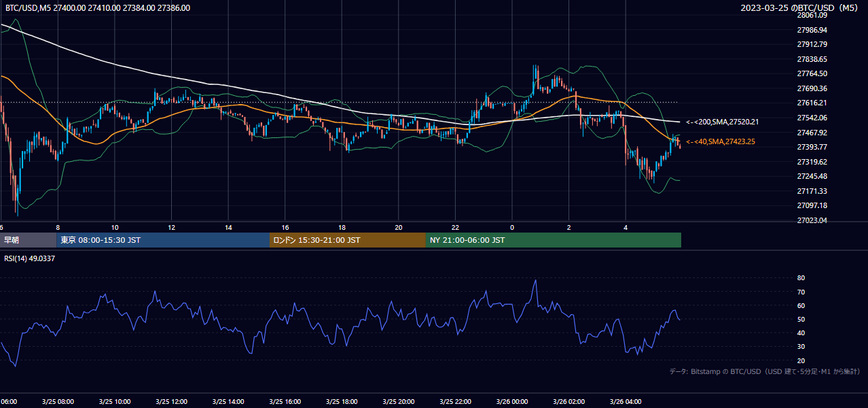Click RSI scale value 20
This screenshot has width=868, height=408.
801,360
